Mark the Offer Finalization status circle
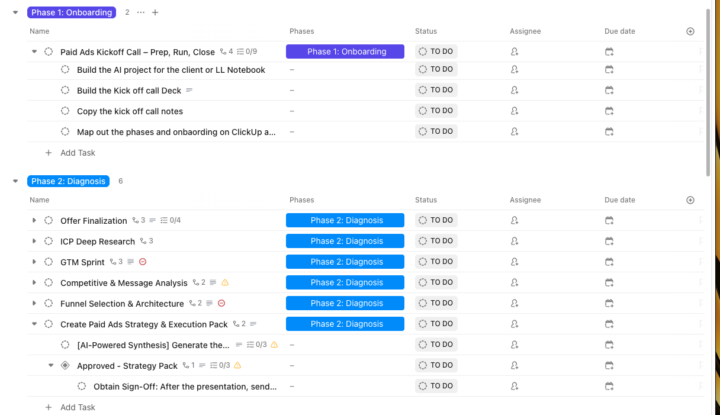Screen dimensions: 720x415 click(48, 220)
